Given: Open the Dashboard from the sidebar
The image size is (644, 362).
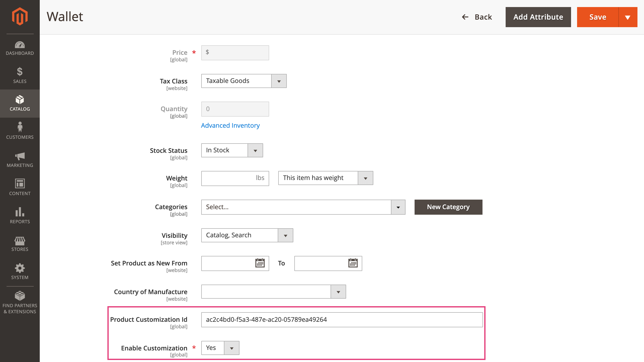Looking at the screenshot, I should tap(20, 48).
